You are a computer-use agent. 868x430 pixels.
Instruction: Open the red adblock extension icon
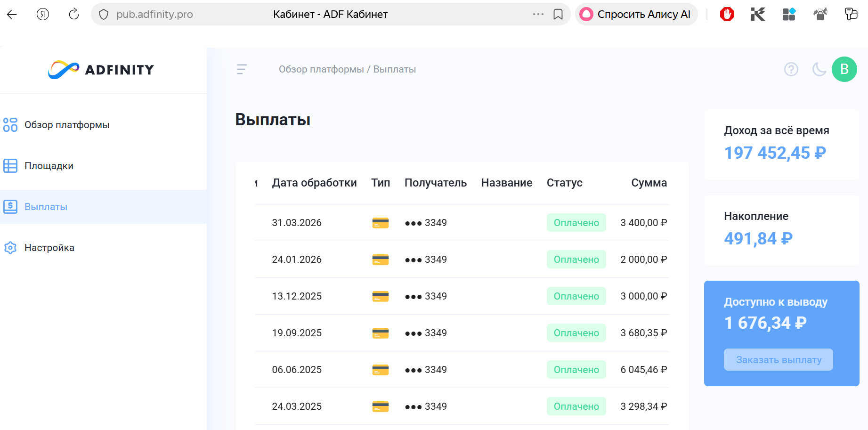pyautogui.click(x=727, y=14)
